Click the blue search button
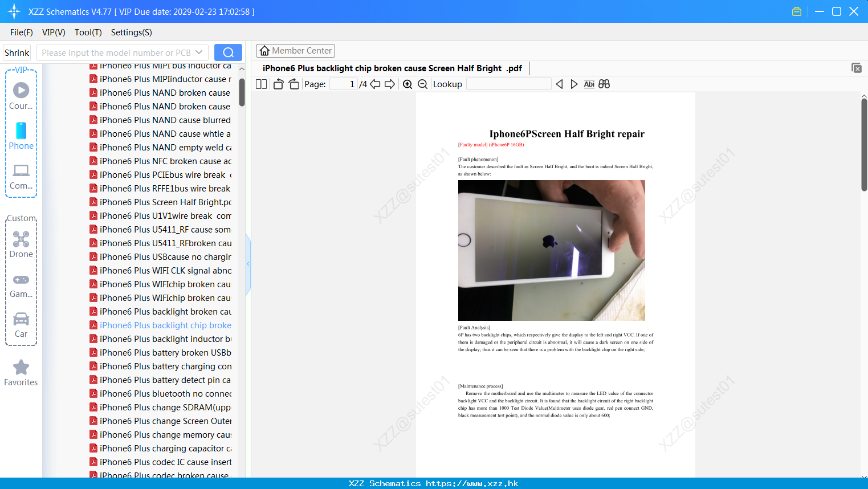The height and width of the screenshot is (489, 868). (228, 52)
